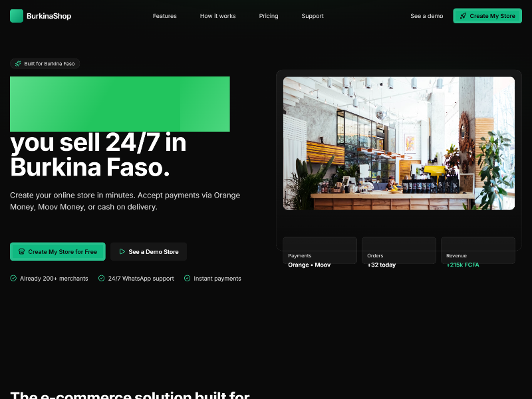The width and height of the screenshot is (532, 399).
Task: Click the green gradient block above the headline
Action: [x=120, y=104]
